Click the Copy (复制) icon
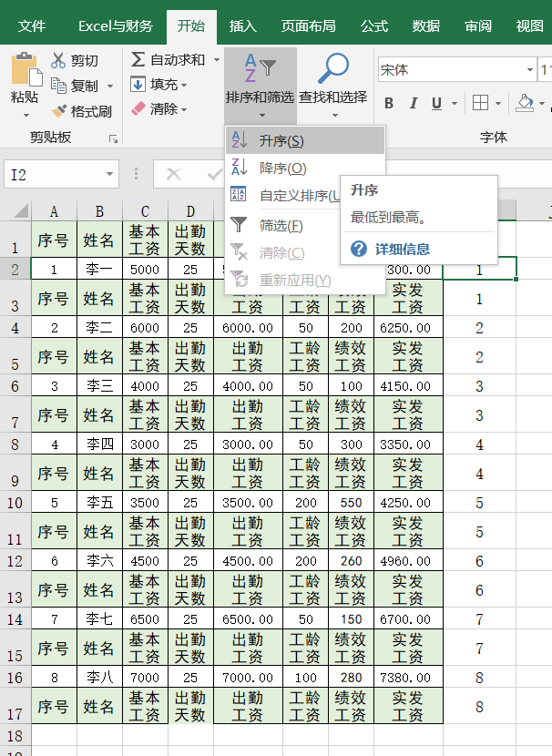Image resolution: width=552 pixels, height=756 pixels. coord(59,86)
